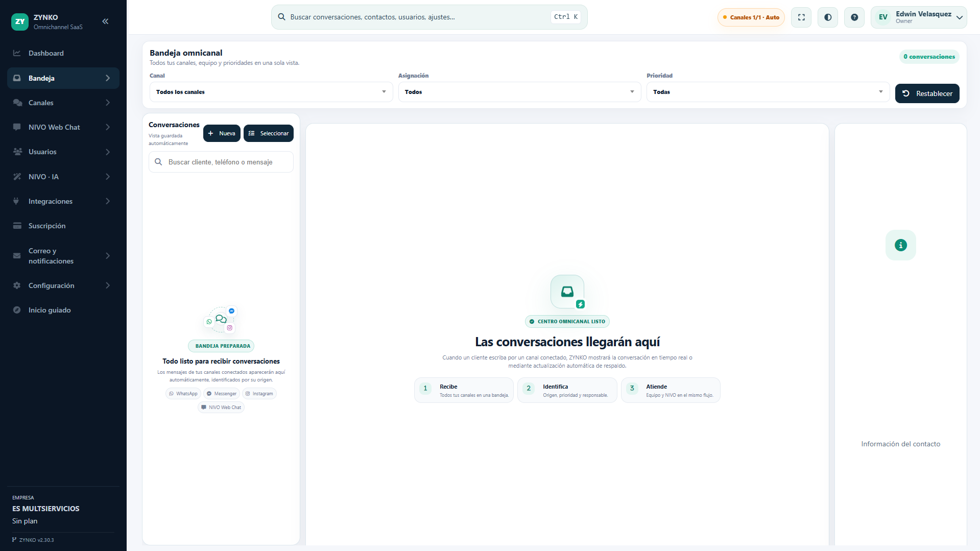The width and height of the screenshot is (980, 551).
Task: Click the inbox tray icon in center
Action: coord(567,292)
